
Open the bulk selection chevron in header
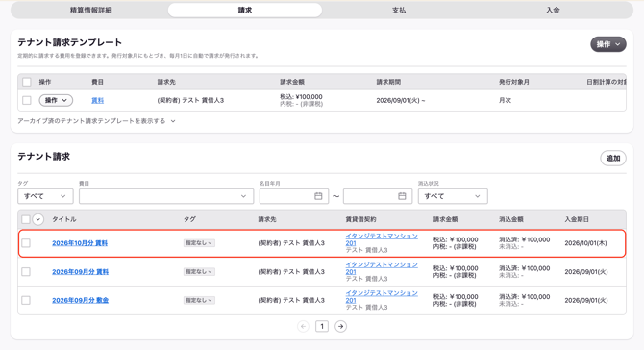click(x=37, y=219)
